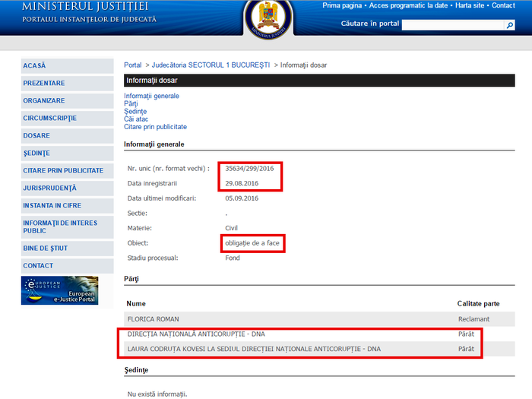
Task: Open ȘEDINȚE sidebar item
Action: (x=67, y=153)
